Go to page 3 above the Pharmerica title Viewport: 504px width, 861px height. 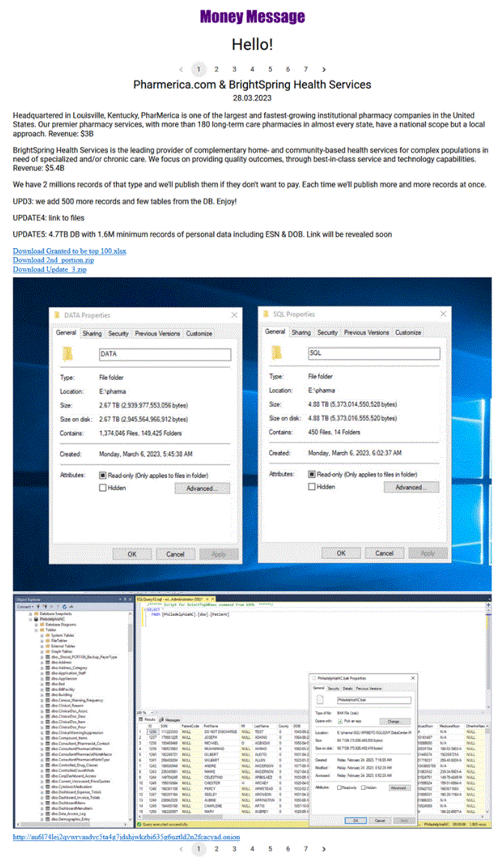tap(234, 69)
